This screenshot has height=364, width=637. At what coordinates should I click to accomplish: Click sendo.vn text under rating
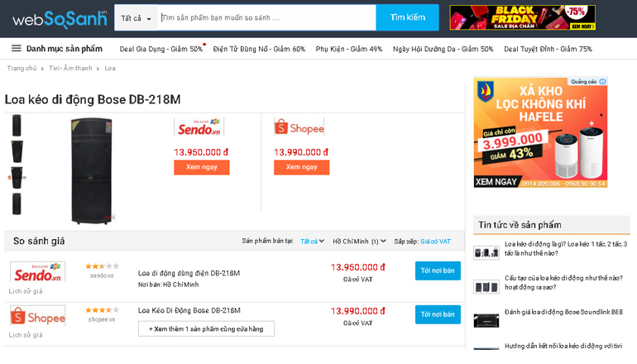[x=102, y=275]
